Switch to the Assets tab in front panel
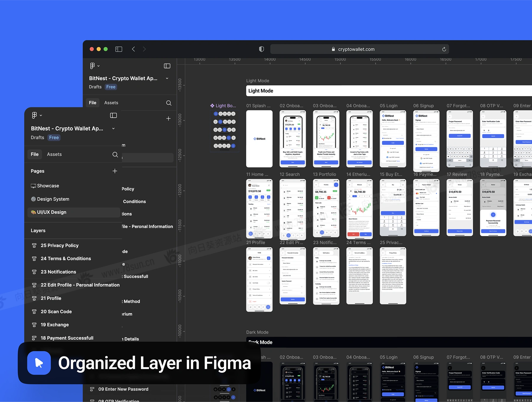Viewport: 532px width, 402px height. click(x=54, y=154)
